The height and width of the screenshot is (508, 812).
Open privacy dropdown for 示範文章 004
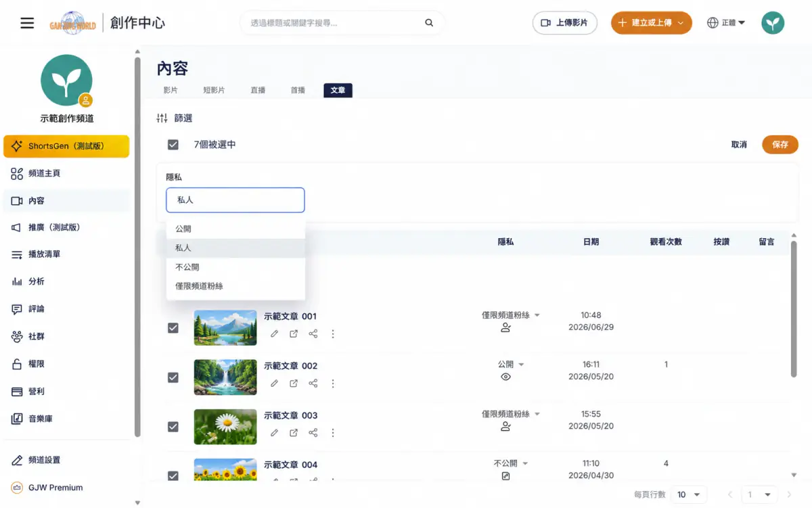click(x=511, y=463)
